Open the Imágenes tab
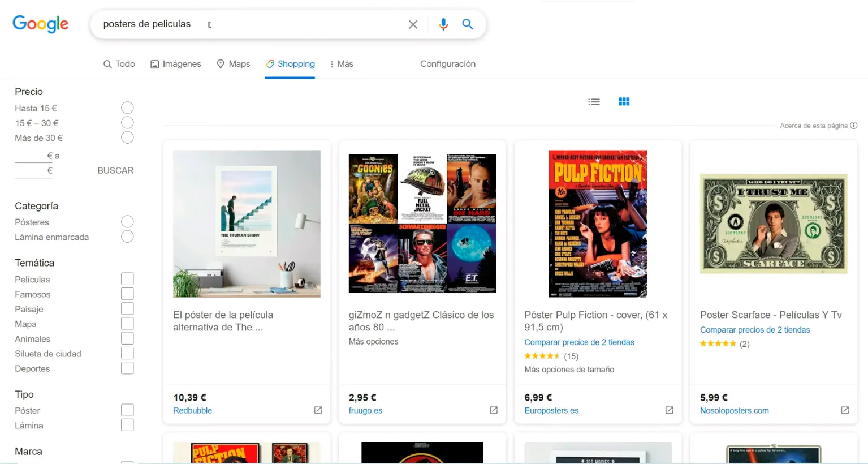 coord(176,64)
